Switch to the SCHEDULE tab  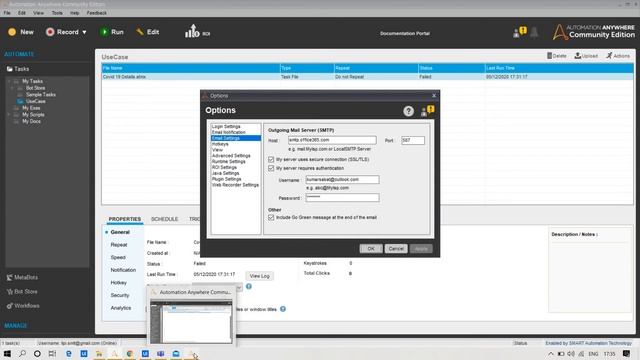click(x=164, y=219)
